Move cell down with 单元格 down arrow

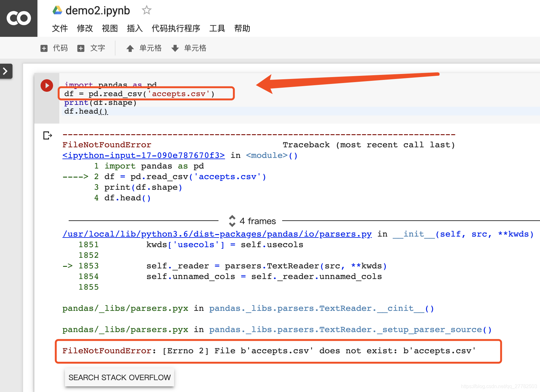[189, 48]
